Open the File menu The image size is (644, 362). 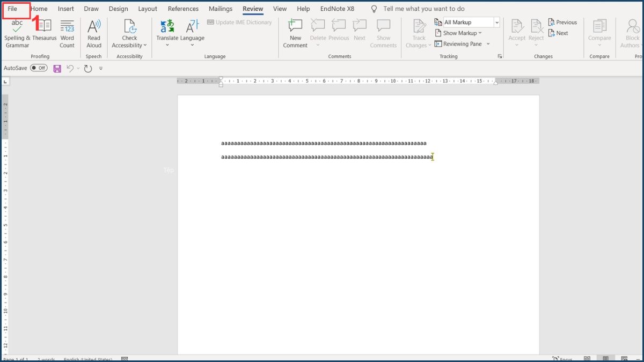[x=14, y=9]
